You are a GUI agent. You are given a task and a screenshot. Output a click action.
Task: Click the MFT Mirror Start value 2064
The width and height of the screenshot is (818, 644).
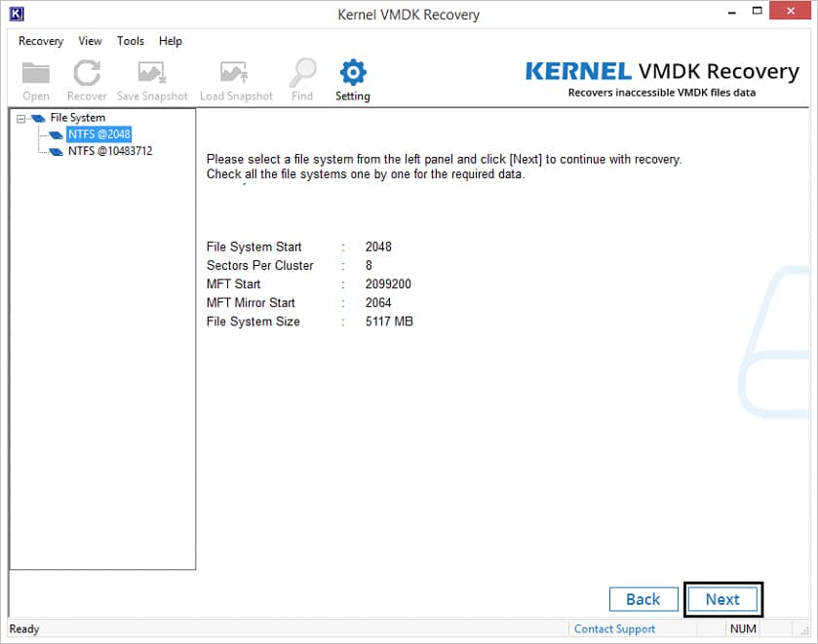point(378,303)
